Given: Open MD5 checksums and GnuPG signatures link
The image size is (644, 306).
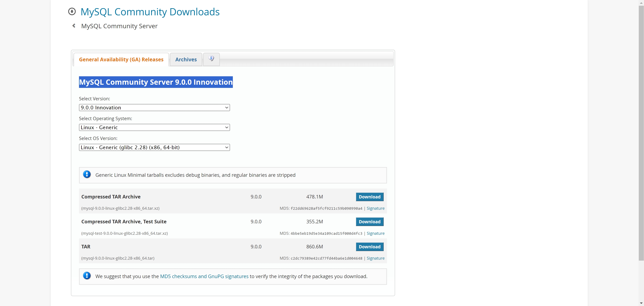Looking at the screenshot, I should 204,276.
